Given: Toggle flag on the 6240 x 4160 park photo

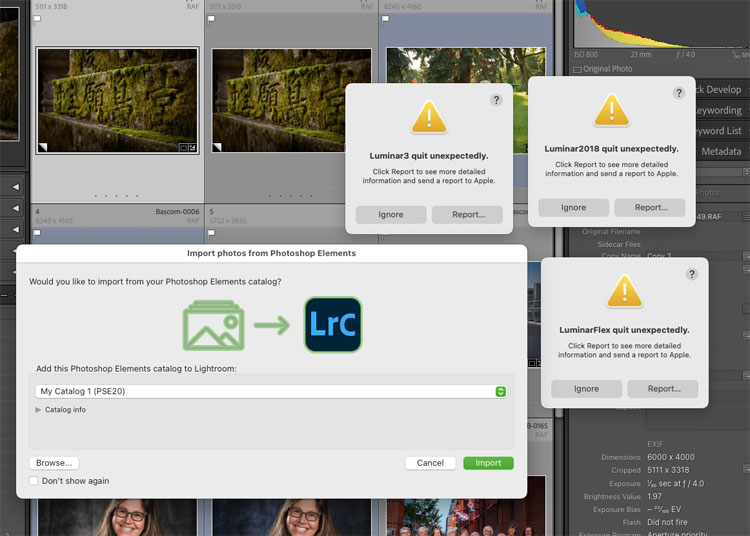Looking at the screenshot, I should pos(386,19).
